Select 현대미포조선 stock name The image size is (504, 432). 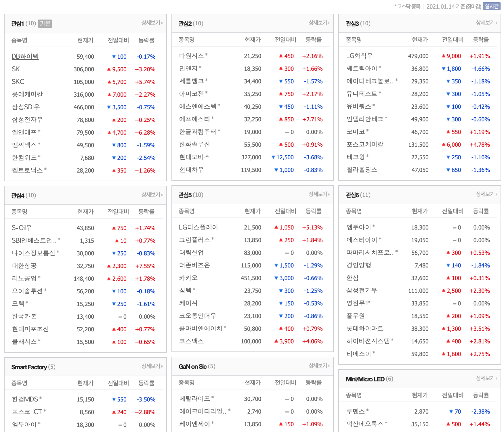(30, 329)
